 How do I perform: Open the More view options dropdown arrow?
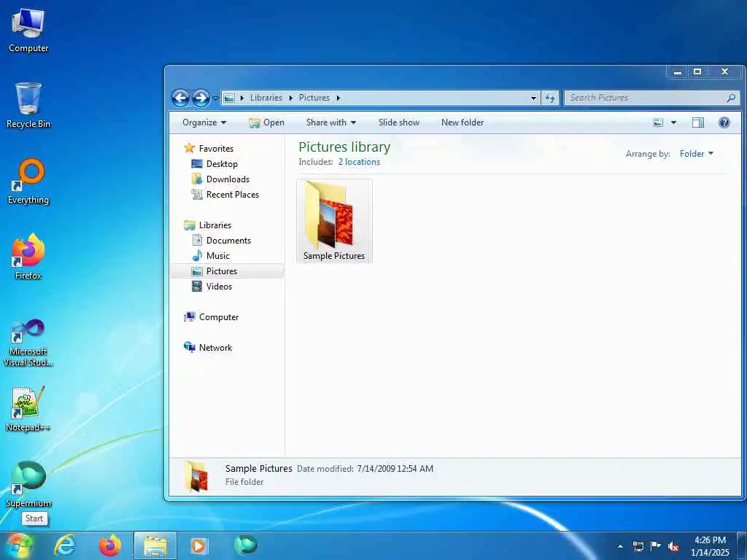[673, 122]
